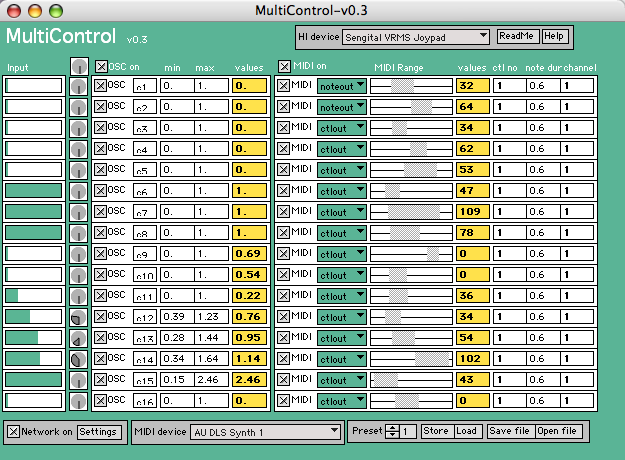Open network Settings
Viewport: 625px width, 460px height.
click(x=97, y=432)
